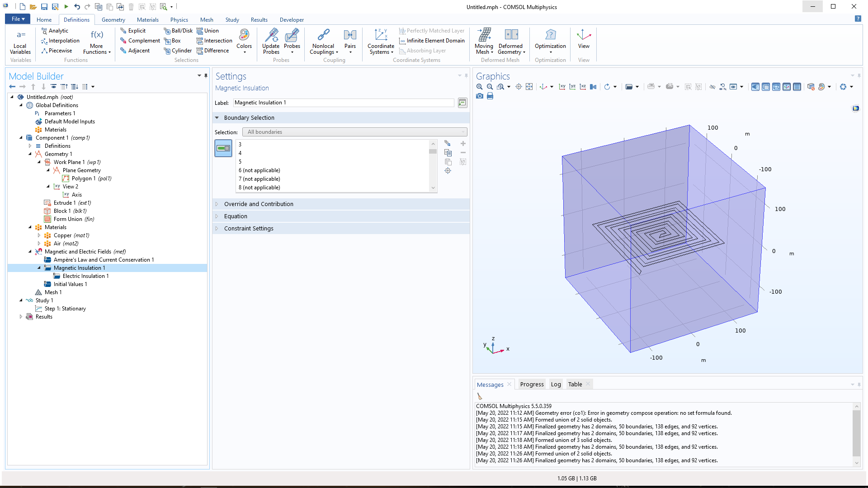Image resolution: width=868 pixels, height=488 pixels.
Task: Click Update Probes in the ribbon
Action: tap(271, 41)
